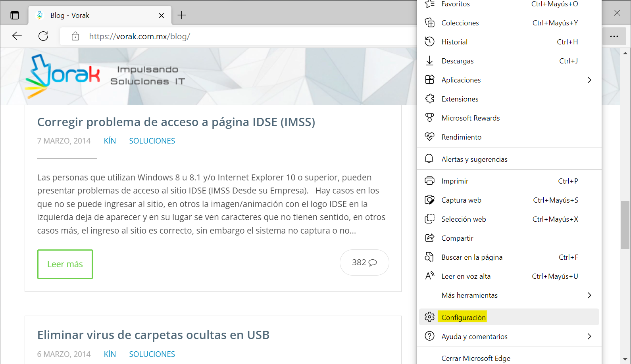Viewport: 631px width, 364px height.
Task: Open article Eliminar virus de carpetas ocultas
Action: [x=153, y=335]
